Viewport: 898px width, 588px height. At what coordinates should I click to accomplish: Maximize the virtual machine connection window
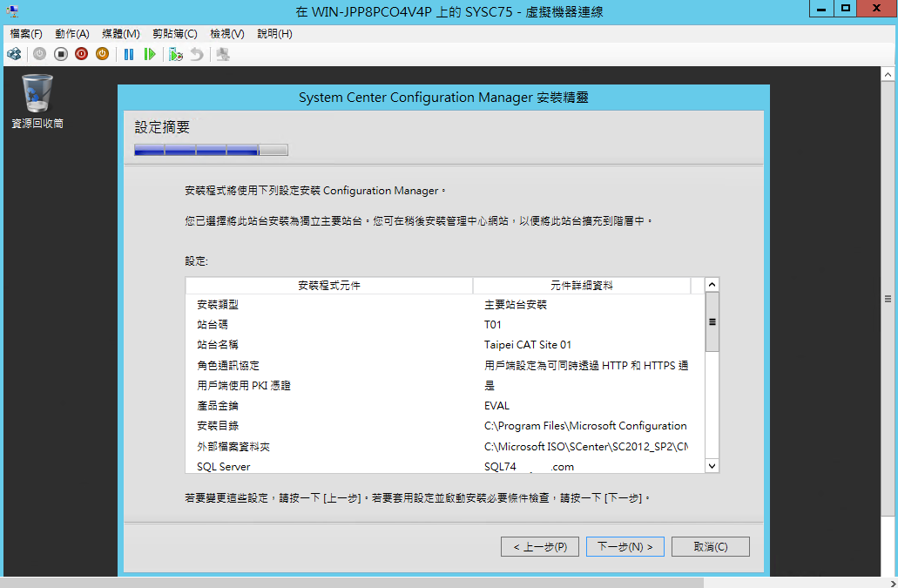tap(846, 9)
